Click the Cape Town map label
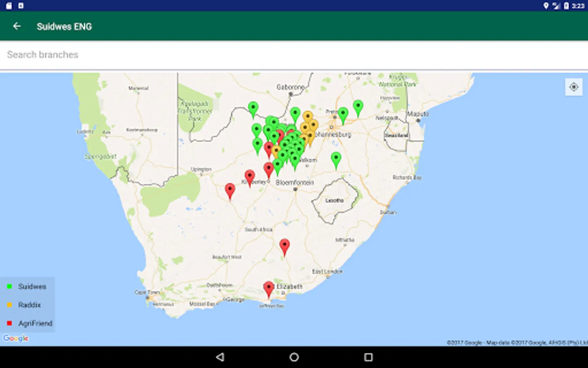The width and height of the screenshot is (588, 368). (x=147, y=292)
